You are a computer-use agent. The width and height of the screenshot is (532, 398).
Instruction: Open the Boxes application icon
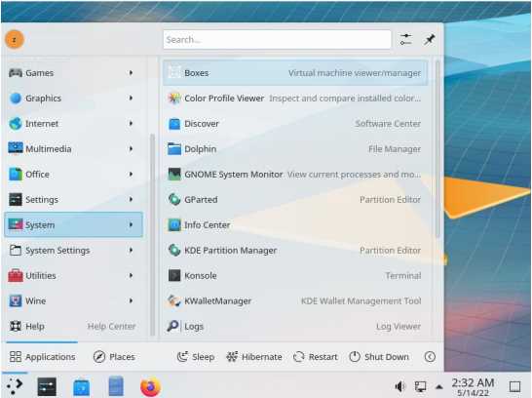(174, 72)
